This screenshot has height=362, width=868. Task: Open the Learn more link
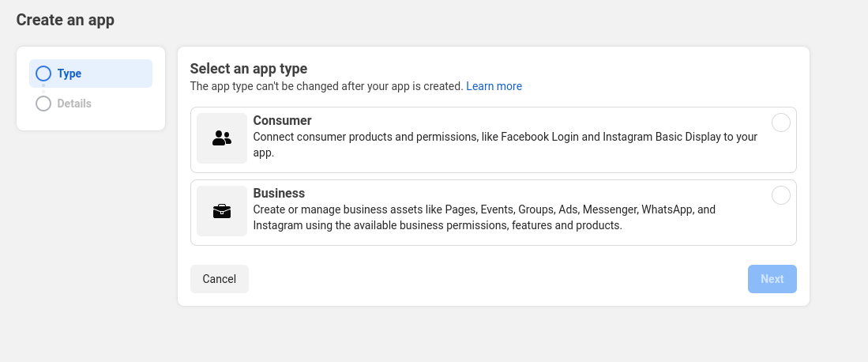point(494,86)
